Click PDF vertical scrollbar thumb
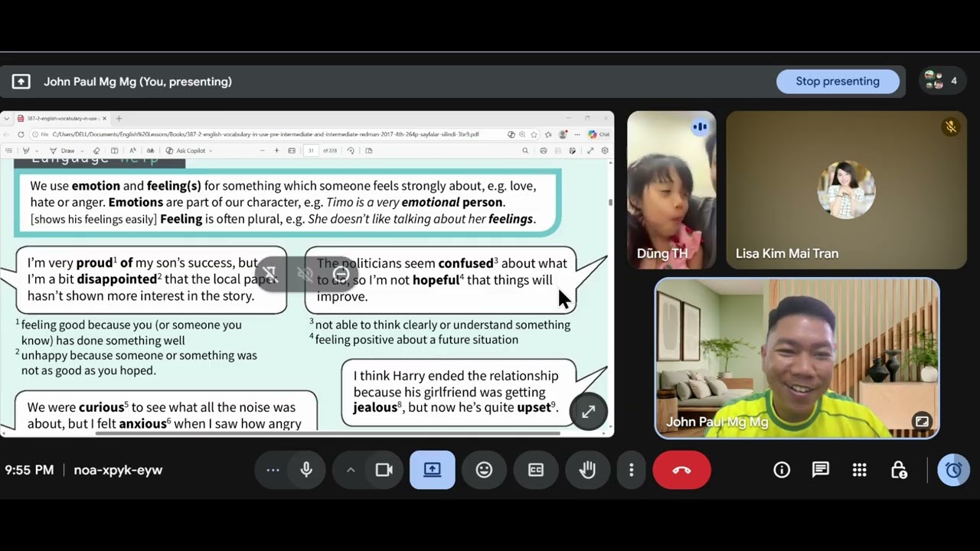This screenshot has width=980, height=551. pos(610,202)
